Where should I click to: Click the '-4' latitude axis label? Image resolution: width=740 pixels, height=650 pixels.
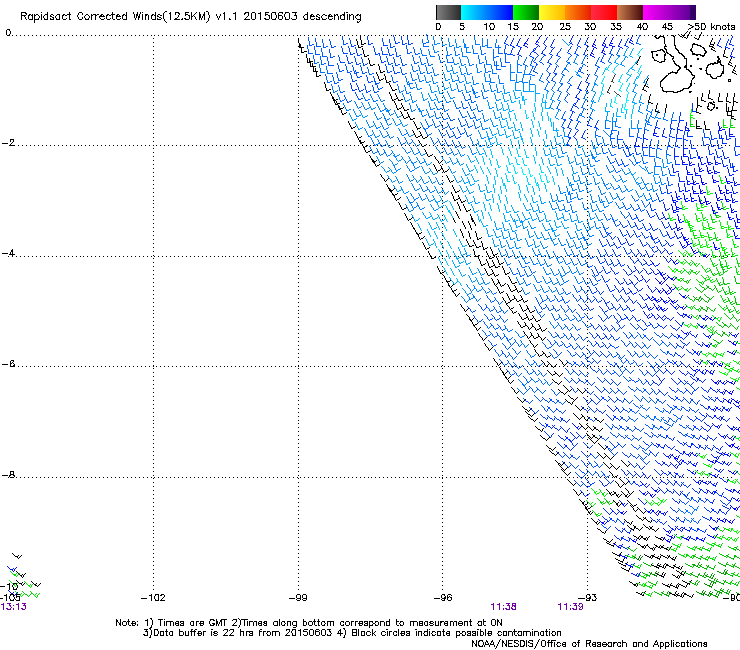(8, 253)
